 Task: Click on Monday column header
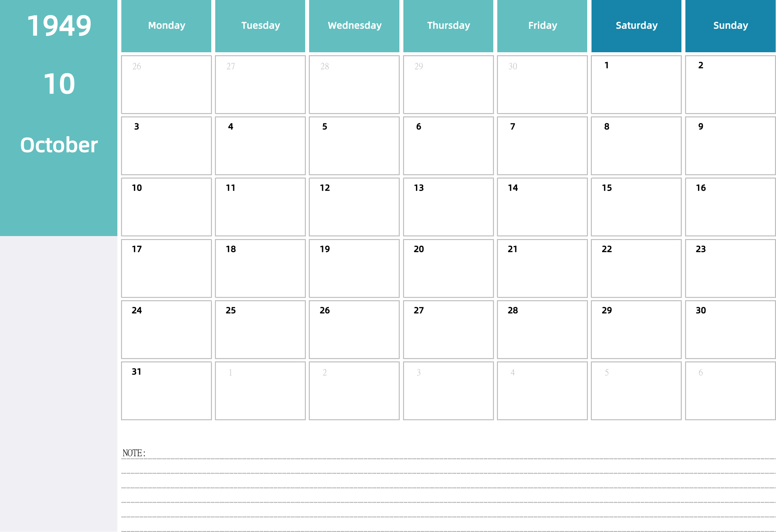pyautogui.click(x=166, y=25)
